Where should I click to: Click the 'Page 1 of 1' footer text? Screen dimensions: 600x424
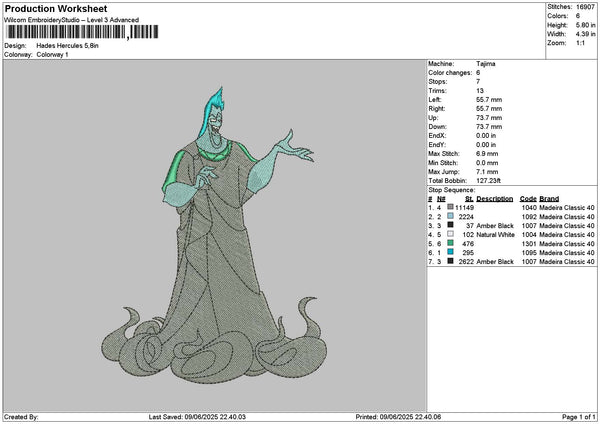579,417
